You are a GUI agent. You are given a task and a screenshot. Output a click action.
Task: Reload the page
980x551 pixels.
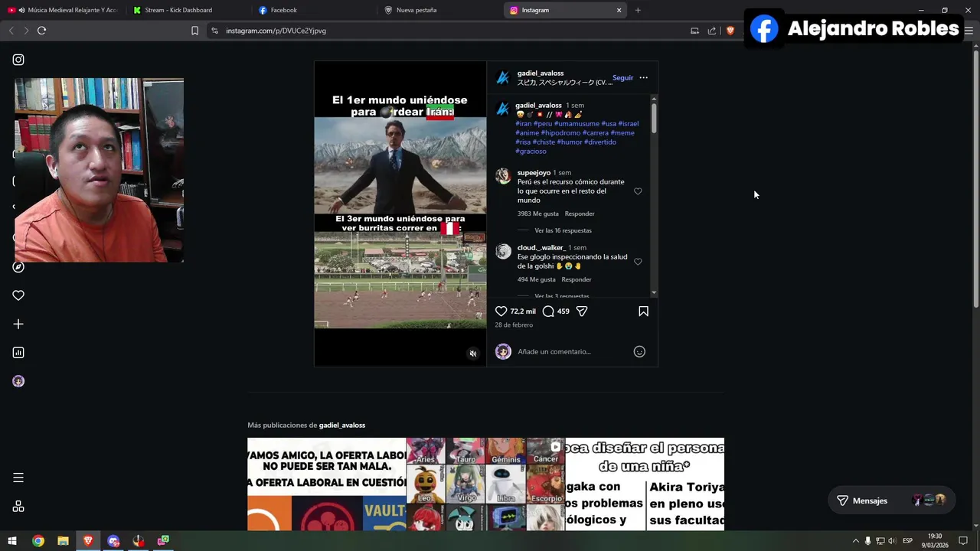click(41, 31)
